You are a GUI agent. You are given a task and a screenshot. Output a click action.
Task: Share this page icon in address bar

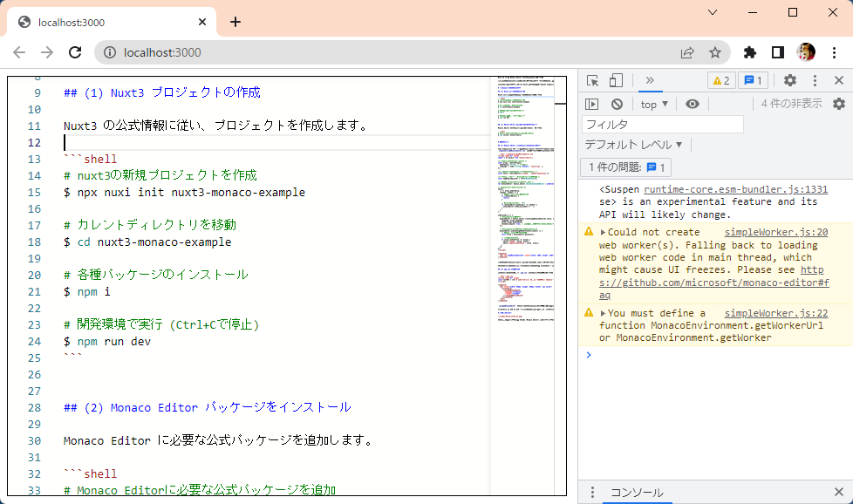coord(687,52)
